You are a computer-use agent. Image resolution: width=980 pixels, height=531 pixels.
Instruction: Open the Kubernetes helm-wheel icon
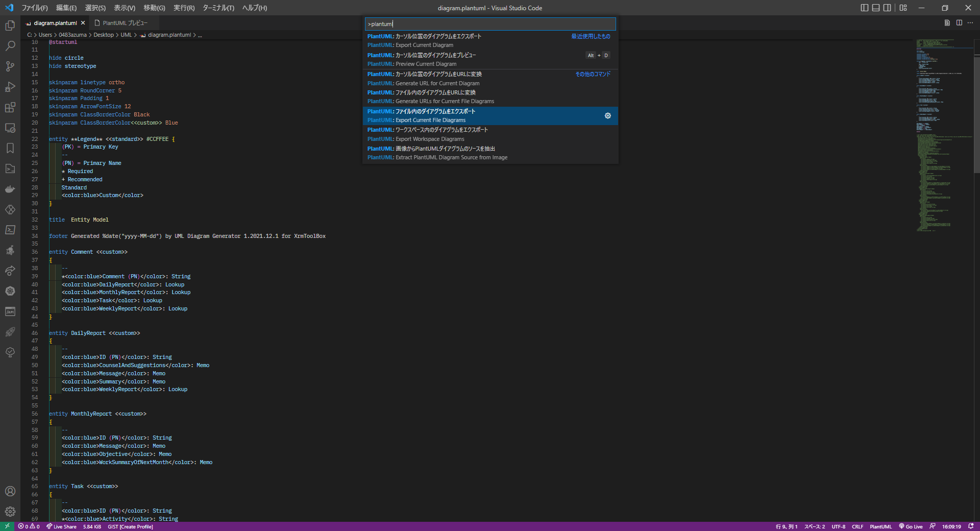[10, 291]
